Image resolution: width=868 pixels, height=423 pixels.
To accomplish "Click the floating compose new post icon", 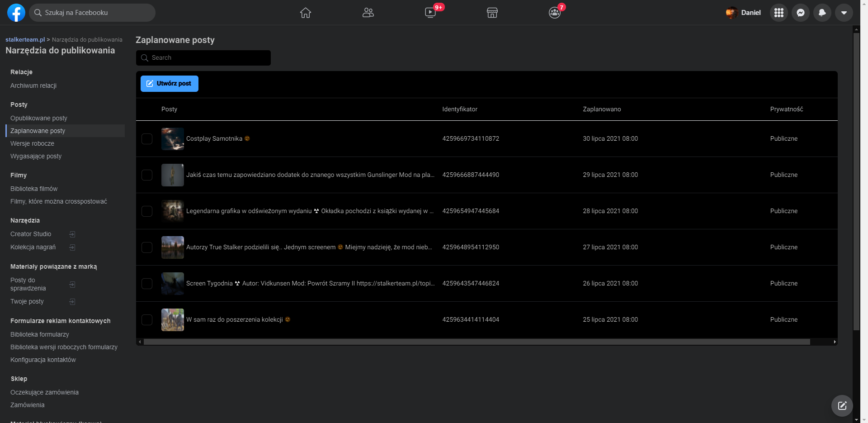I will [842, 406].
